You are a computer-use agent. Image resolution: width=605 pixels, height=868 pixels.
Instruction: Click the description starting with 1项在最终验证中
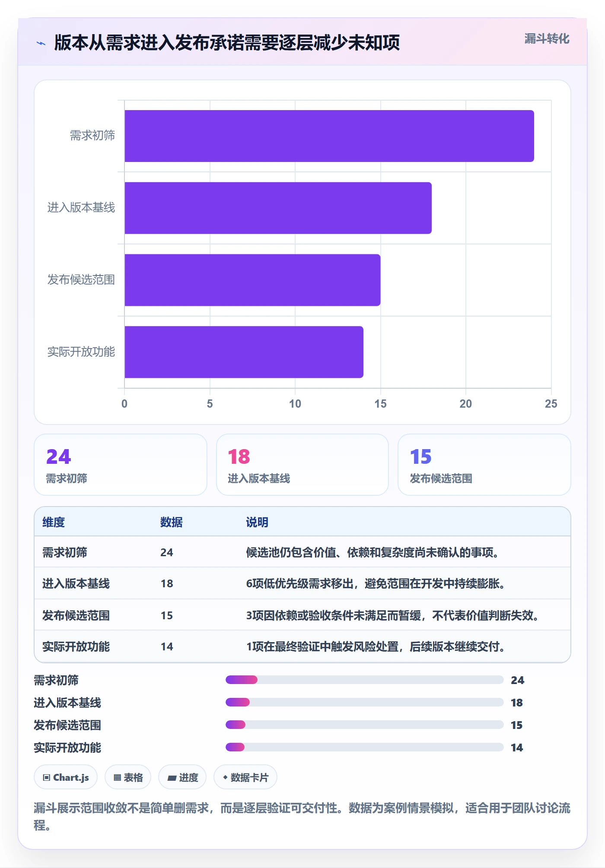point(376,646)
